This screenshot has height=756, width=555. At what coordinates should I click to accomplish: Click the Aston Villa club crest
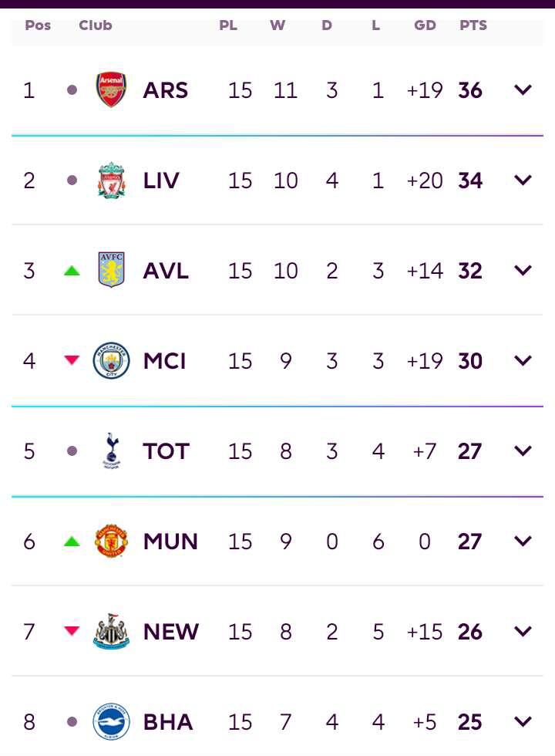click(x=111, y=270)
